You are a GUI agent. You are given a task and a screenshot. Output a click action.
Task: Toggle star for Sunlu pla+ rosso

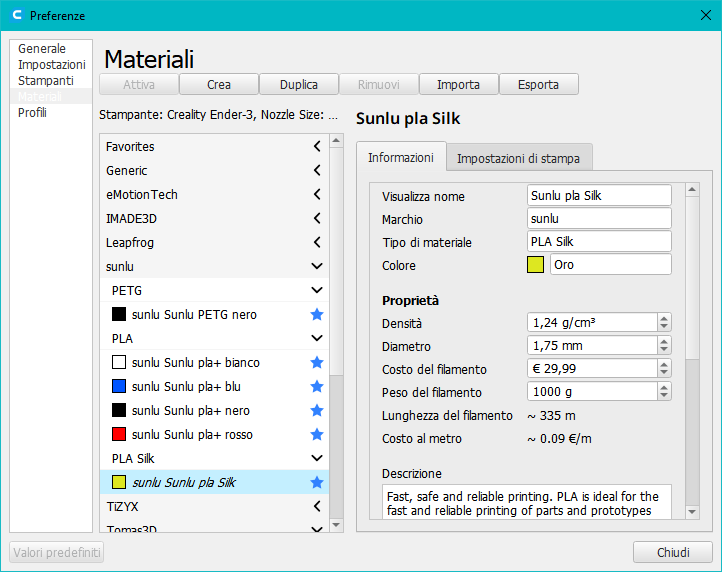click(x=317, y=434)
